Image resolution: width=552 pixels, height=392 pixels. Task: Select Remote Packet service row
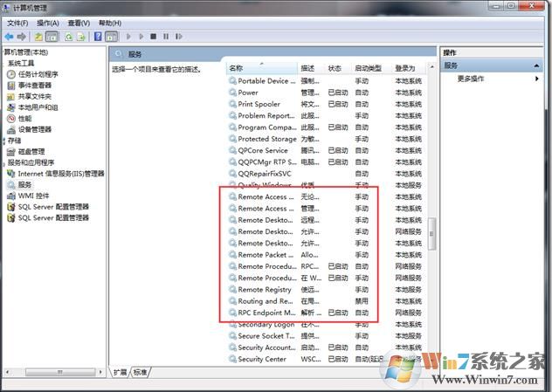click(326, 255)
